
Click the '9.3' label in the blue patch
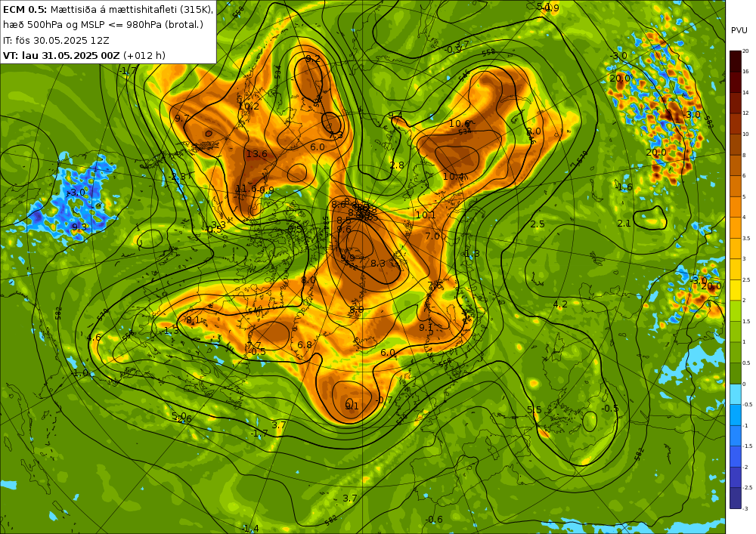click(x=79, y=227)
